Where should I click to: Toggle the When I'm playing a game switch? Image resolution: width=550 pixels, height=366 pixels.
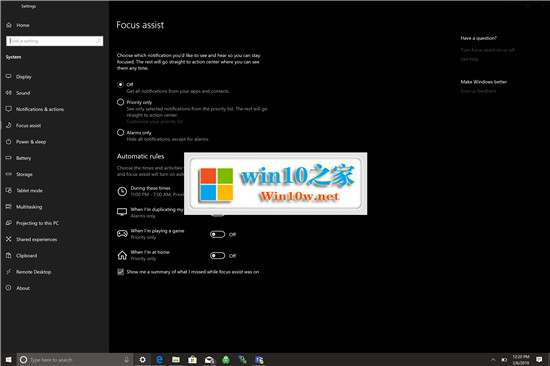217,234
